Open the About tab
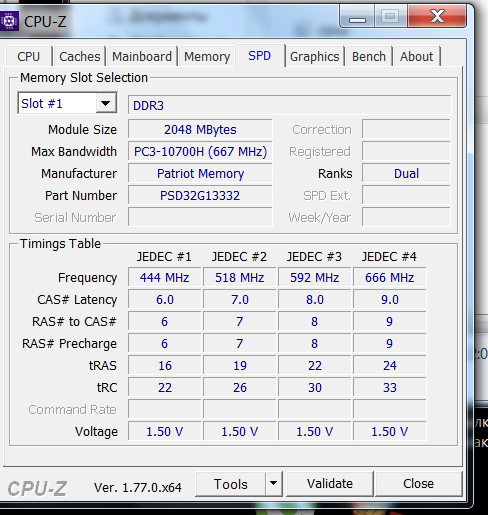Viewport: 488px width, 515px height. pos(417,57)
